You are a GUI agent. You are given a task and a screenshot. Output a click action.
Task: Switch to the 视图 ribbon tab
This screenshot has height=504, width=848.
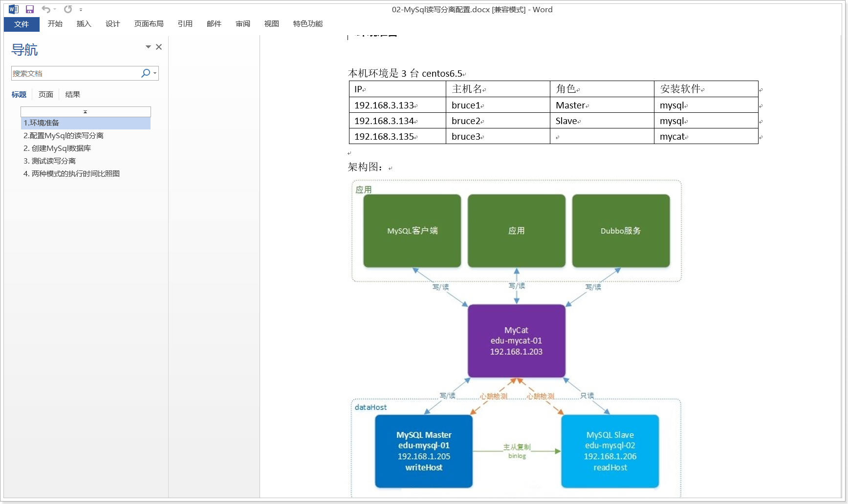pyautogui.click(x=271, y=24)
